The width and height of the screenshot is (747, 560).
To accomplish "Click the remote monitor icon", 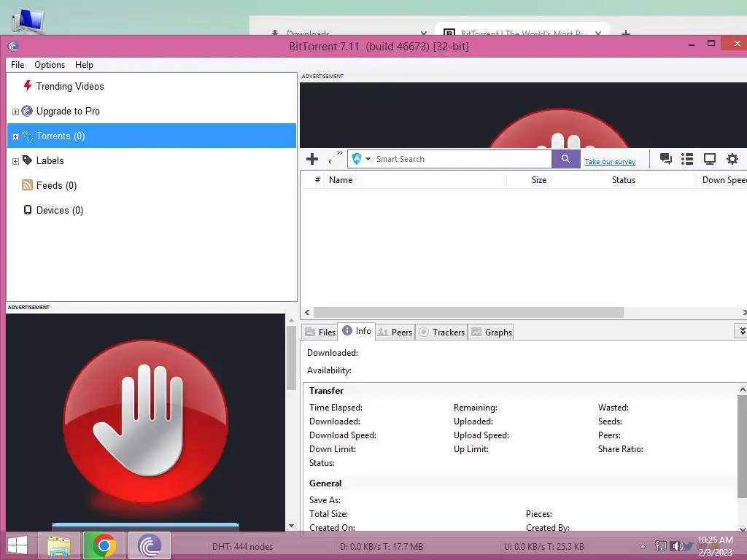I will pyautogui.click(x=709, y=159).
